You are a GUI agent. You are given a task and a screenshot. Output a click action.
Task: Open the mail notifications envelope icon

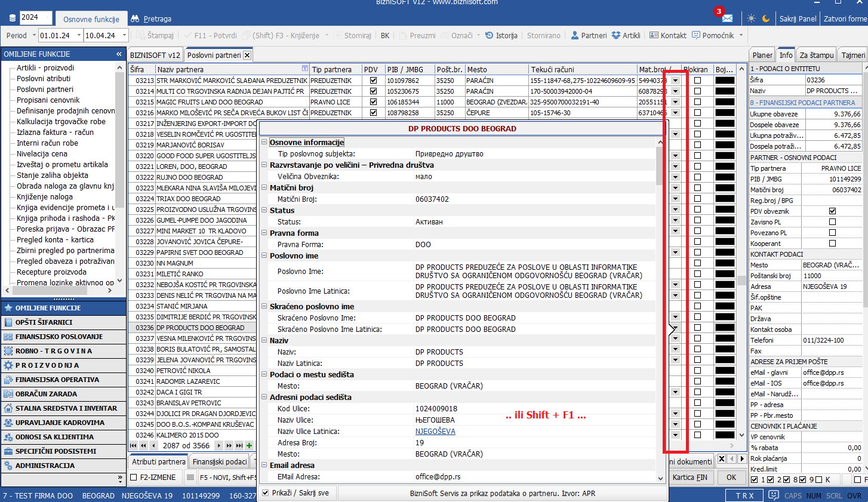click(727, 19)
